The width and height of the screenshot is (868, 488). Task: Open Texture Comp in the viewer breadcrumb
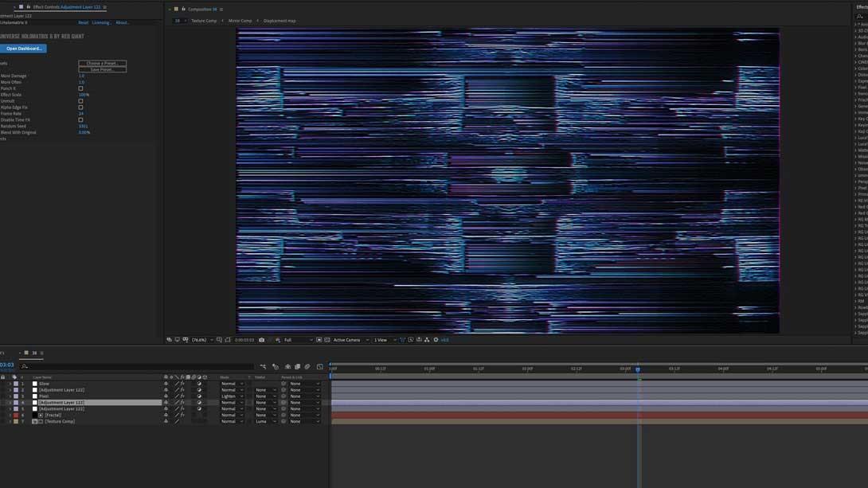coord(204,21)
